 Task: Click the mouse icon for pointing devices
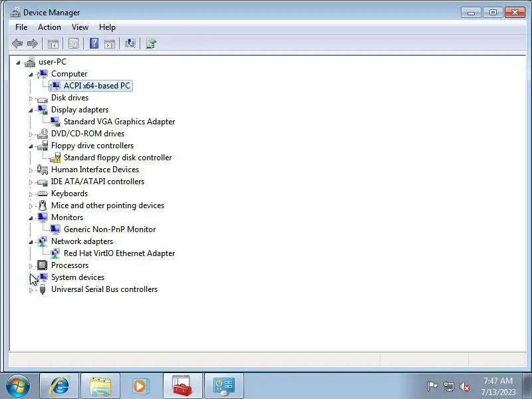click(43, 205)
